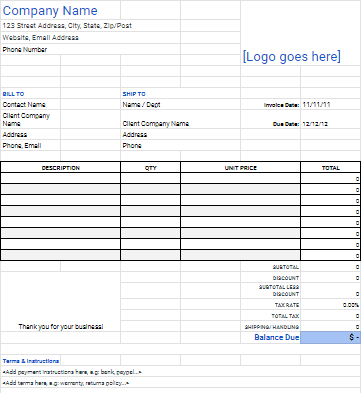Select the first empty description row cell

tap(61, 178)
